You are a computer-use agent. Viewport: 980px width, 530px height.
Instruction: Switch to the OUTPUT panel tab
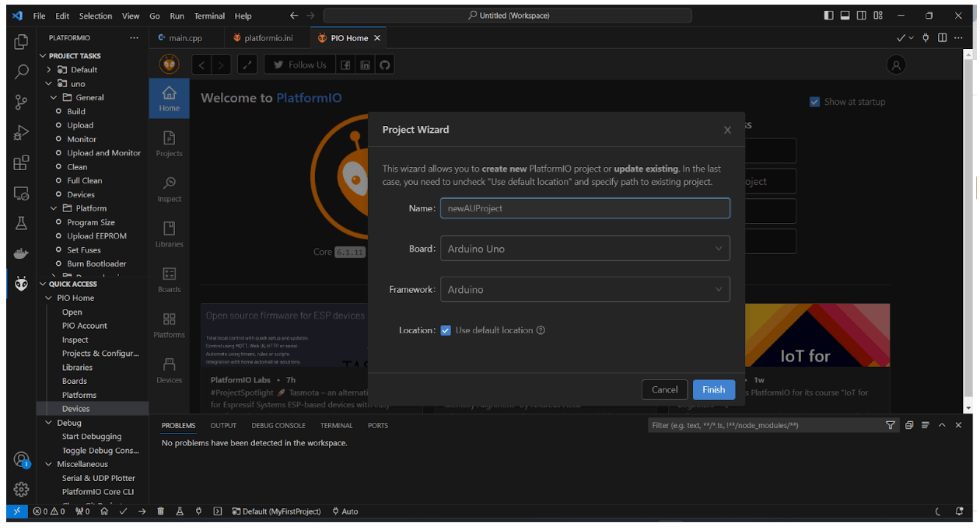[223, 425]
